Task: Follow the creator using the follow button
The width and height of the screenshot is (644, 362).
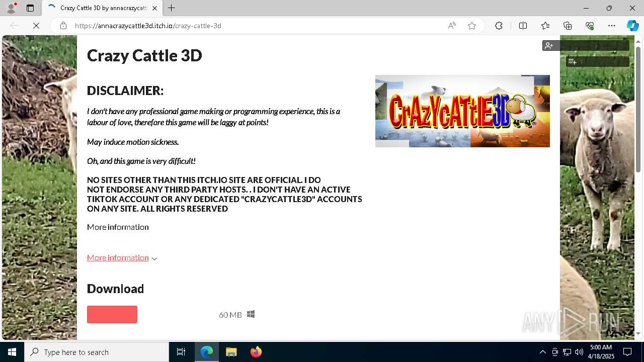Action: pos(586,46)
